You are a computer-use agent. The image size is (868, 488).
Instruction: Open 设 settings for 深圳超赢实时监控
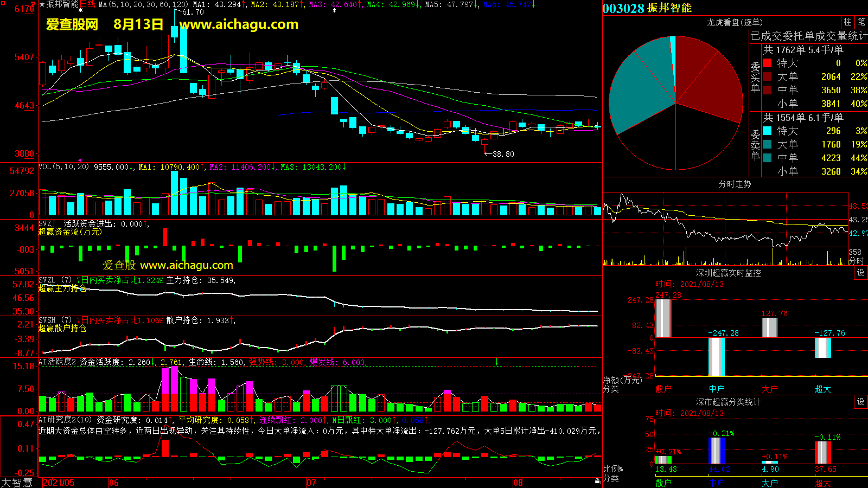pyautogui.click(x=861, y=273)
